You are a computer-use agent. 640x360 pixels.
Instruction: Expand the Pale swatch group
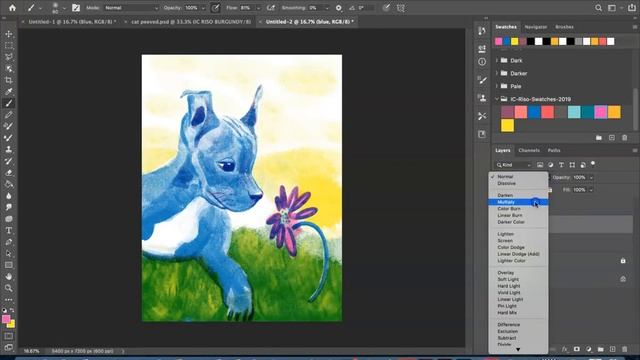pyautogui.click(x=497, y=86)
